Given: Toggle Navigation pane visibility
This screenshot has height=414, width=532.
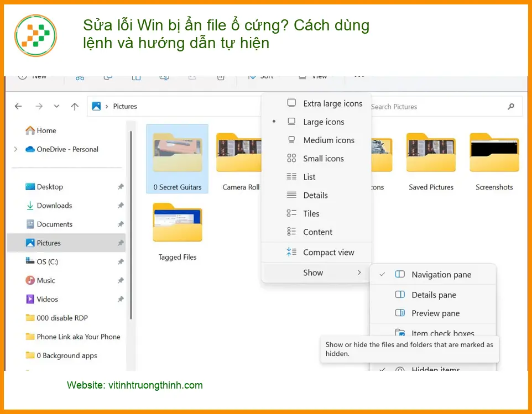Looking at the screenshot, I should [x=433, y=275].
